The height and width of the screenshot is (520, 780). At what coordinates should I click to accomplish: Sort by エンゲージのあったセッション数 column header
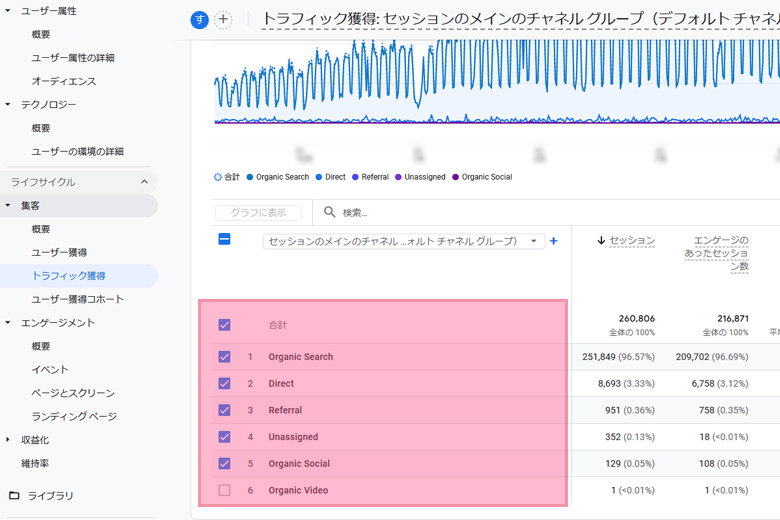(x=716, y=253)
